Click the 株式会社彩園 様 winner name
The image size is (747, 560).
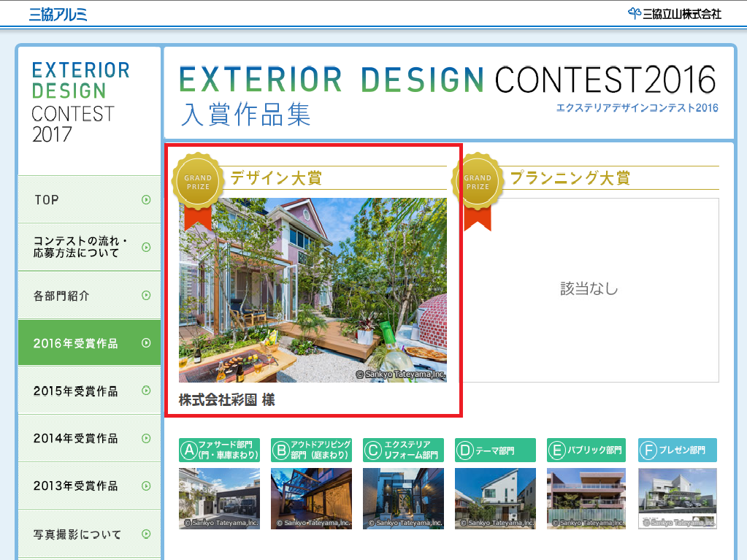tap(226, 400)
